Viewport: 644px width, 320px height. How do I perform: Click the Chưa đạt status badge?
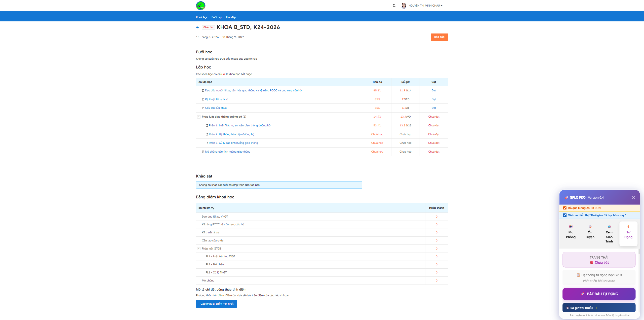(x=208, y=27)
